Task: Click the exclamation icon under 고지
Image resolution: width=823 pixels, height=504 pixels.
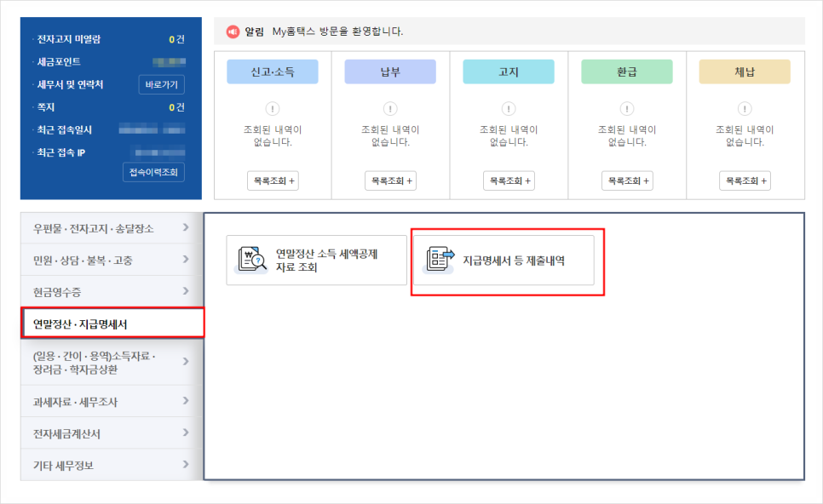Action: 509,109
